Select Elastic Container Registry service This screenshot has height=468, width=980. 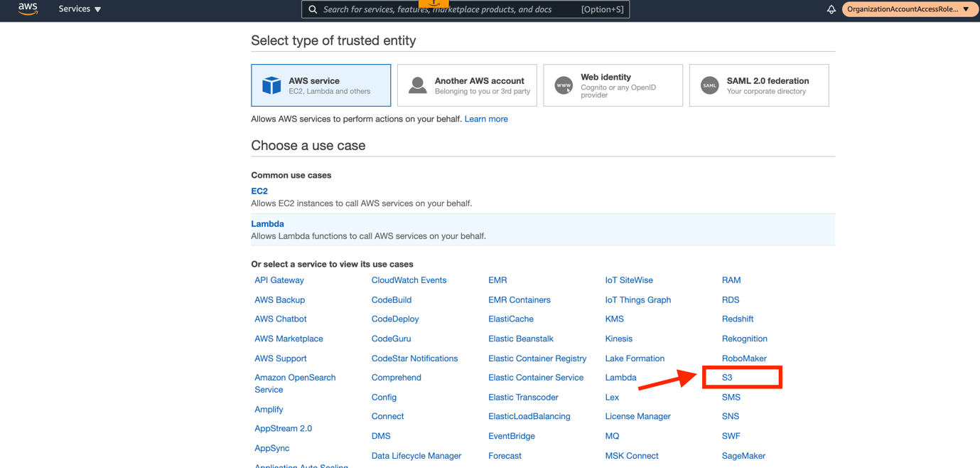[x=537, y=358]
